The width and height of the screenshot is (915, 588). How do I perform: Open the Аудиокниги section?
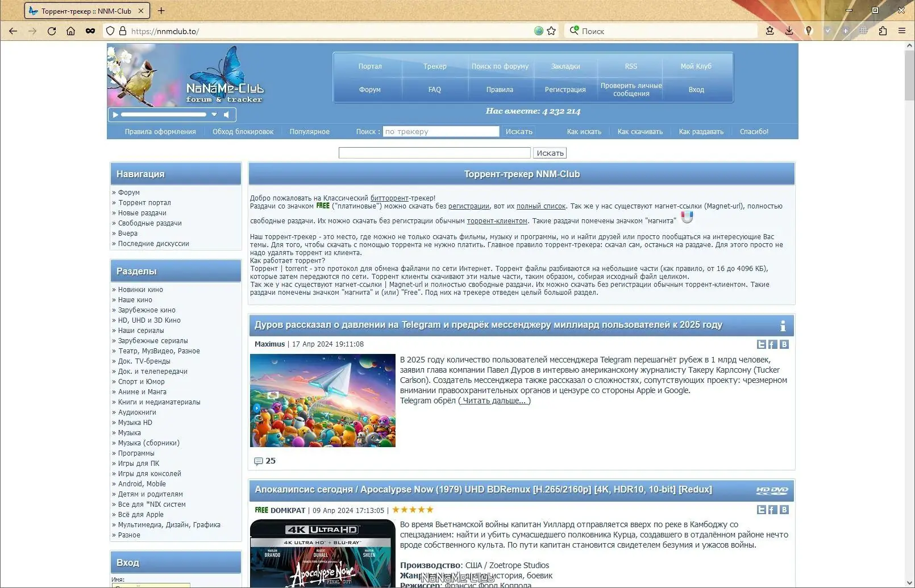(137, 412)
